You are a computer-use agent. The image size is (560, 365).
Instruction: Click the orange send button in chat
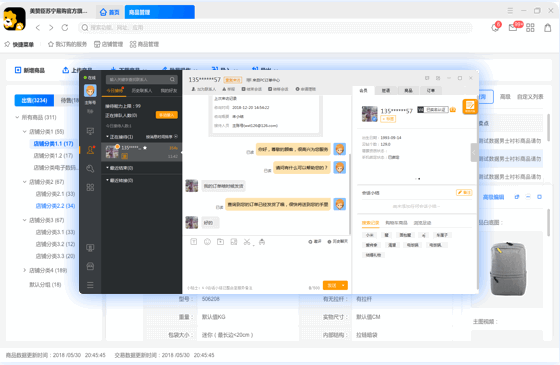[x=331, y=285]
